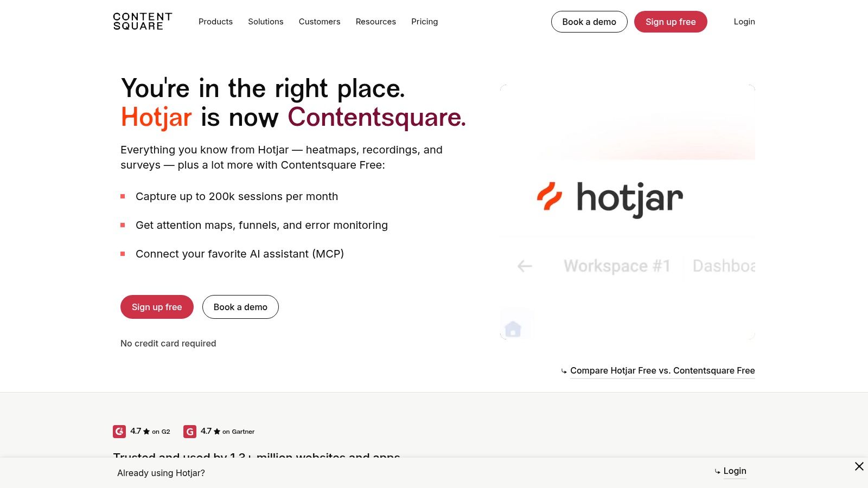Click 'Capture up to 200k sessions per month'
868x488 pixels.
tap(237, 196)
